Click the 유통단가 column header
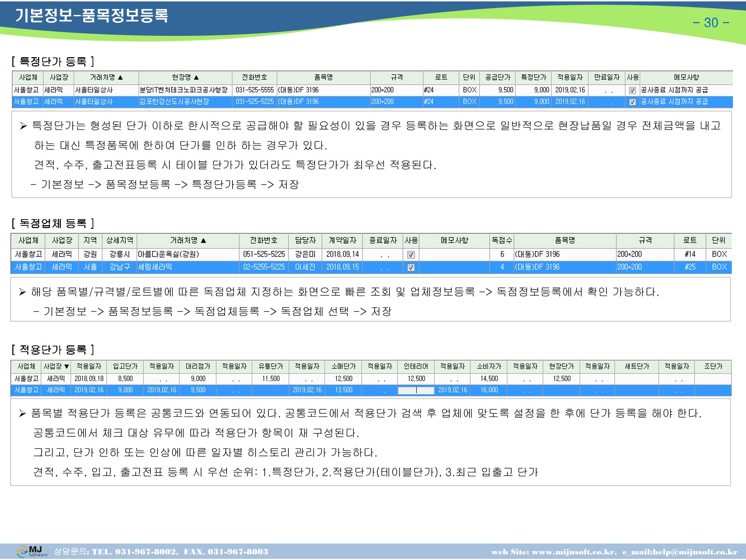Viewport: 746px width, 560px height. tap(271, 367)
